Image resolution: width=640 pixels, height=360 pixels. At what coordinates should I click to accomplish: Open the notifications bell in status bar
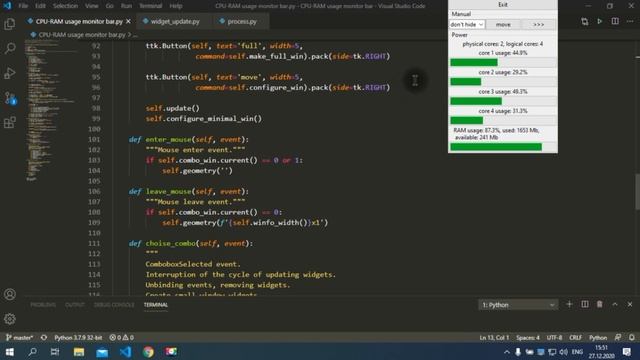631,338
